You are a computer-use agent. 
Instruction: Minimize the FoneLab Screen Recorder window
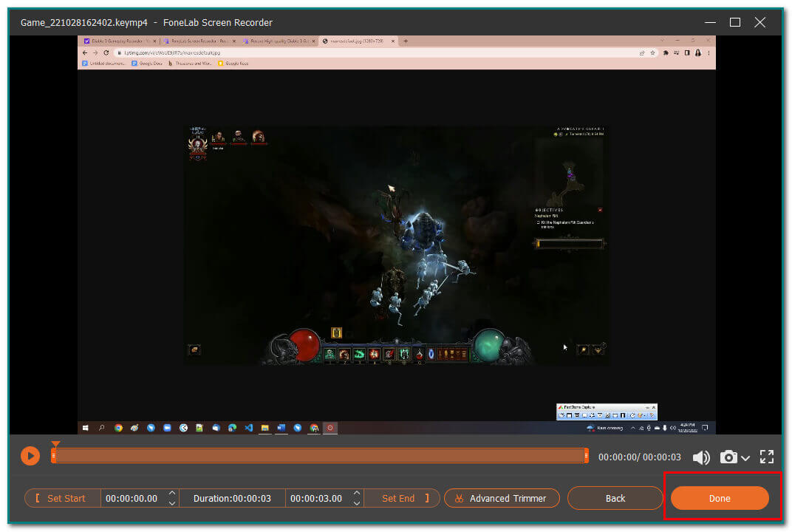710,22
